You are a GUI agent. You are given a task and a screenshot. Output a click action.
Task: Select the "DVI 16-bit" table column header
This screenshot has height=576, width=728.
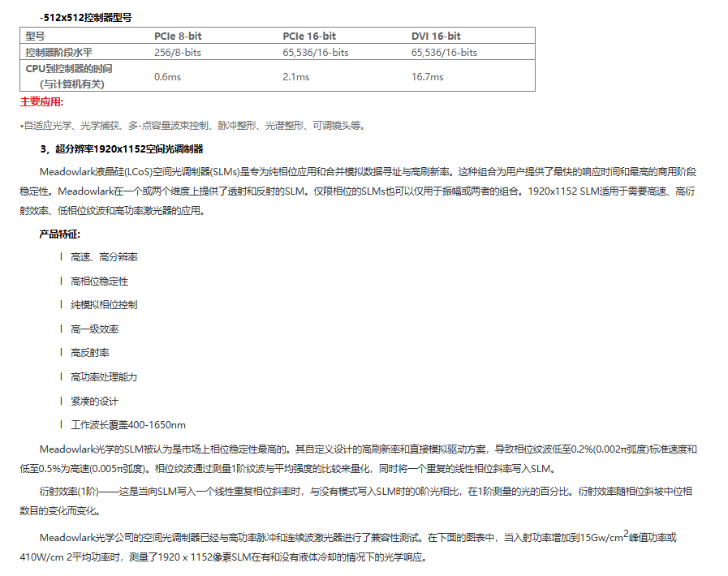click(436, 37)
